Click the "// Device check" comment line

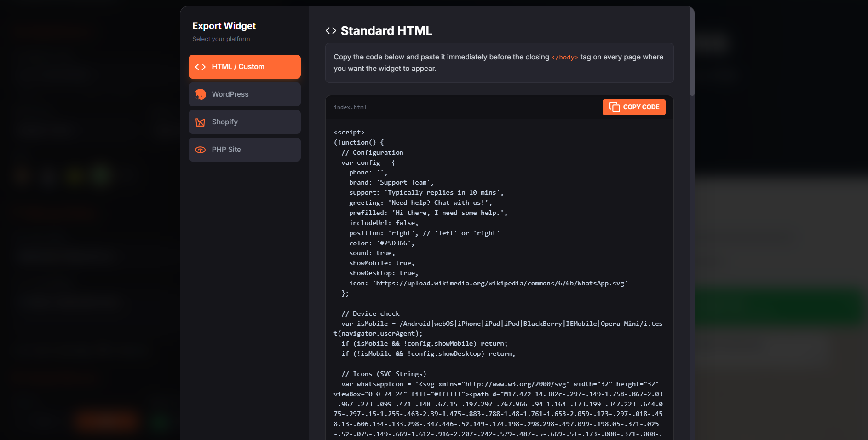tap(370, 313)
